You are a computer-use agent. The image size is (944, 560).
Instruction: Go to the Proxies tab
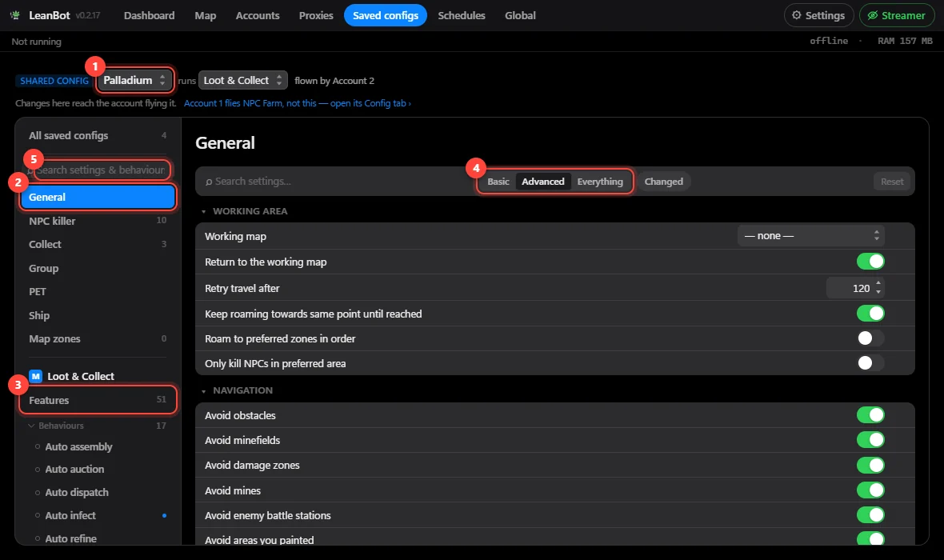(316, 16)
